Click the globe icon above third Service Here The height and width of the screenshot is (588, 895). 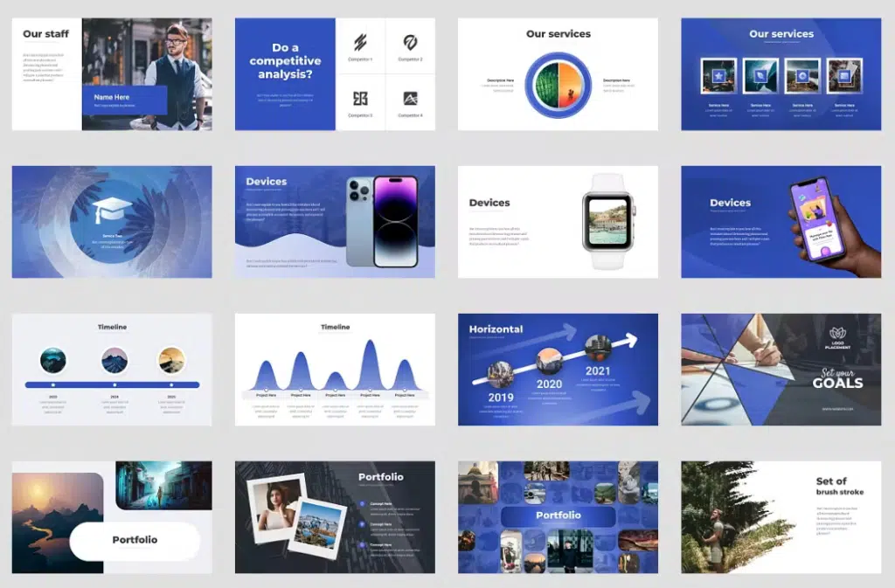pyautogui.click(x=802, y=76)
